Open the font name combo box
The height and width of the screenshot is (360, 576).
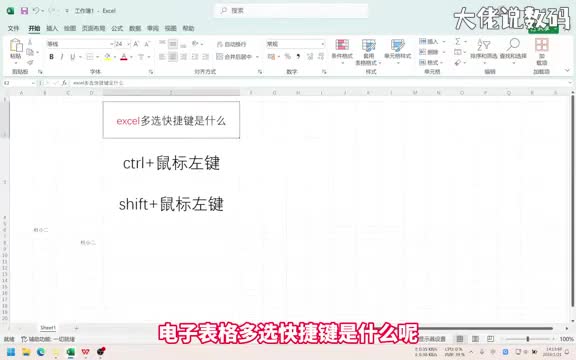tap(80, 44)
